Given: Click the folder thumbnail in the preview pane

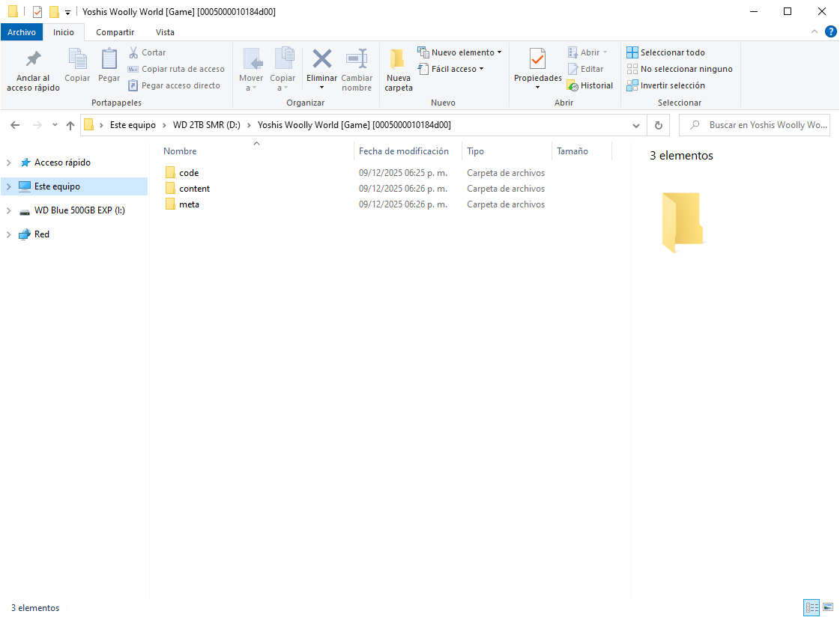Looking at the screenshot, I should point(682,222).
